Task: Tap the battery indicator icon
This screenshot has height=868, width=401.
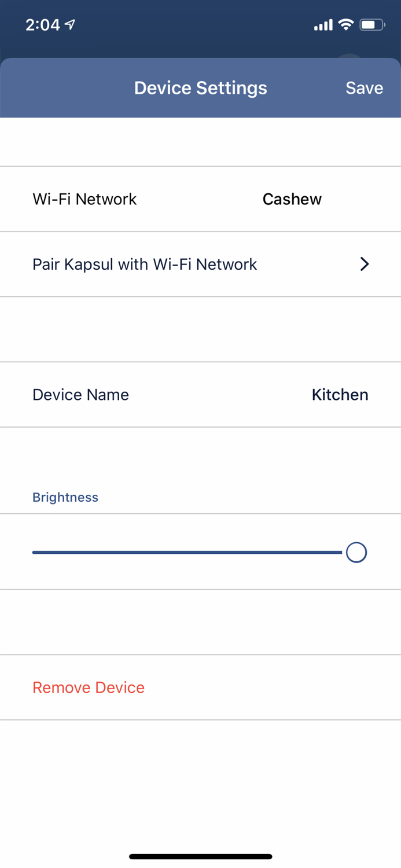Action: point(372,24)
